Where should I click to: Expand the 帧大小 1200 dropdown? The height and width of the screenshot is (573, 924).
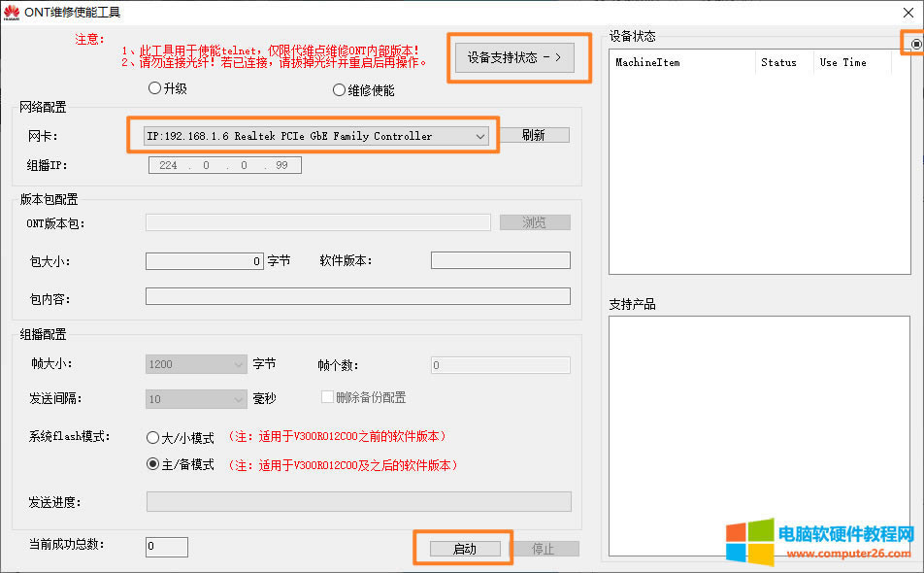(196, 364)
